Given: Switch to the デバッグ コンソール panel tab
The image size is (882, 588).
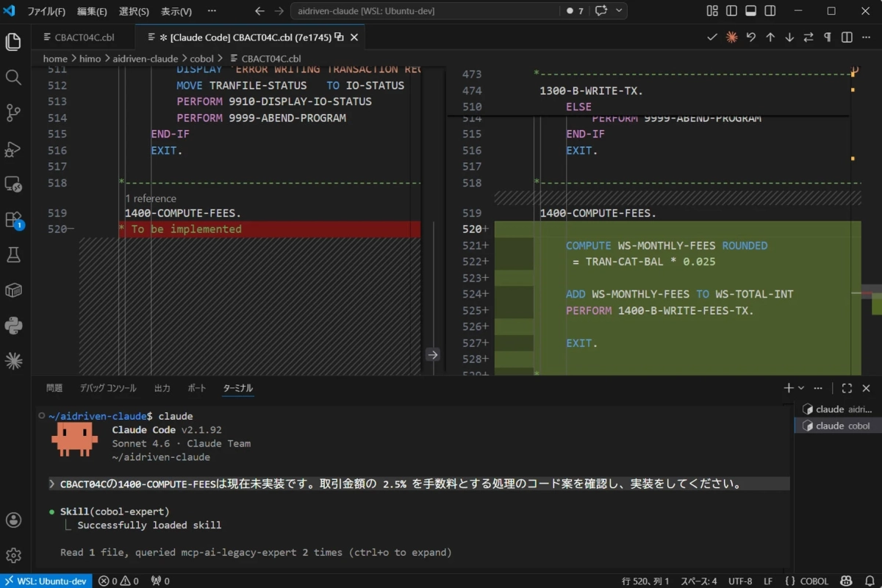Looking at the screenshot, I should [x=108, y=388].
